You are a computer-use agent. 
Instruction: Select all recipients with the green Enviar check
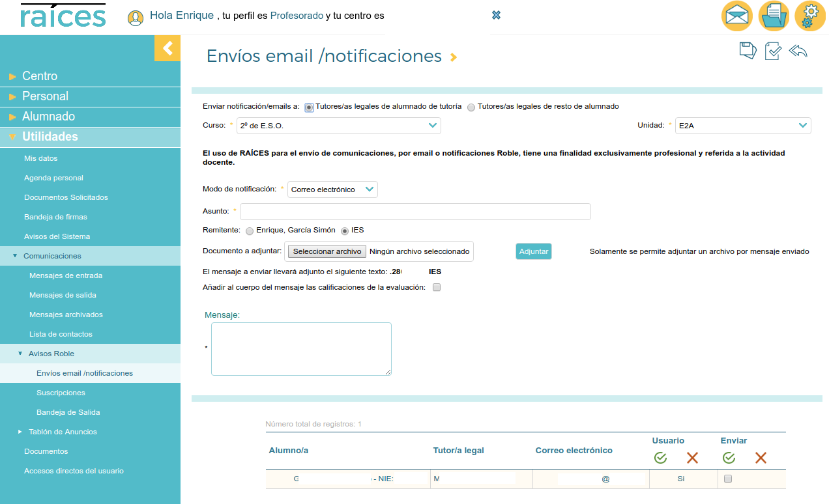[x=728, y=458]
